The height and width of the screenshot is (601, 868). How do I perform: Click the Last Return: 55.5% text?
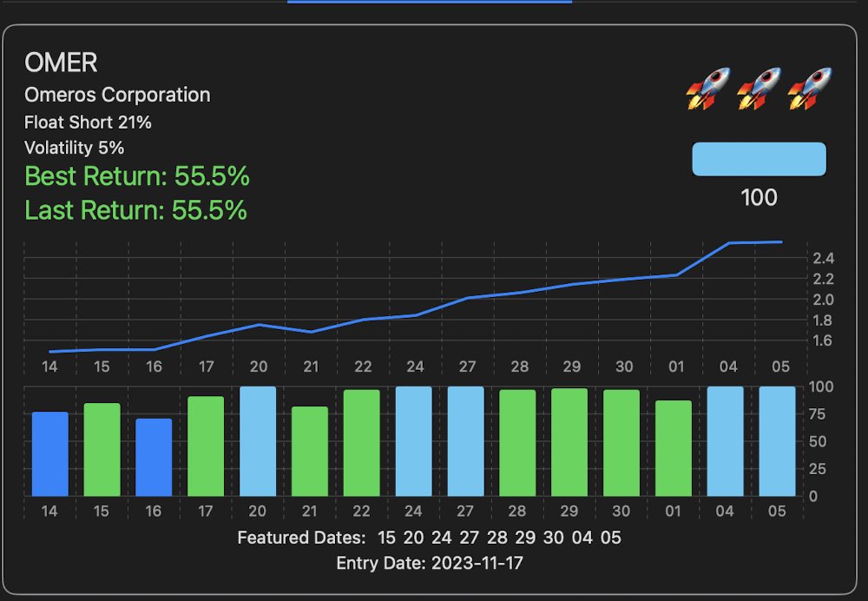pyautogui.click(x=135, y=210)
